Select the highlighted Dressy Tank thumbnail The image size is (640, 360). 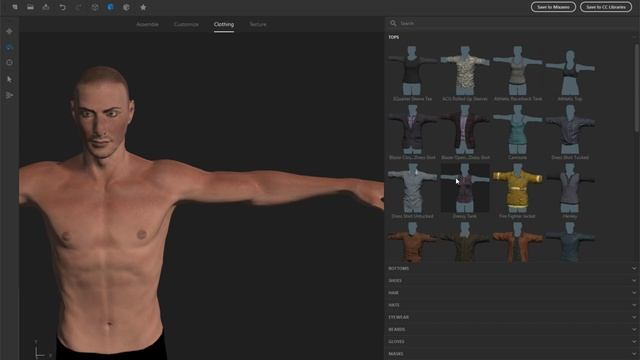pyautogui.click(x=464, y=188)
